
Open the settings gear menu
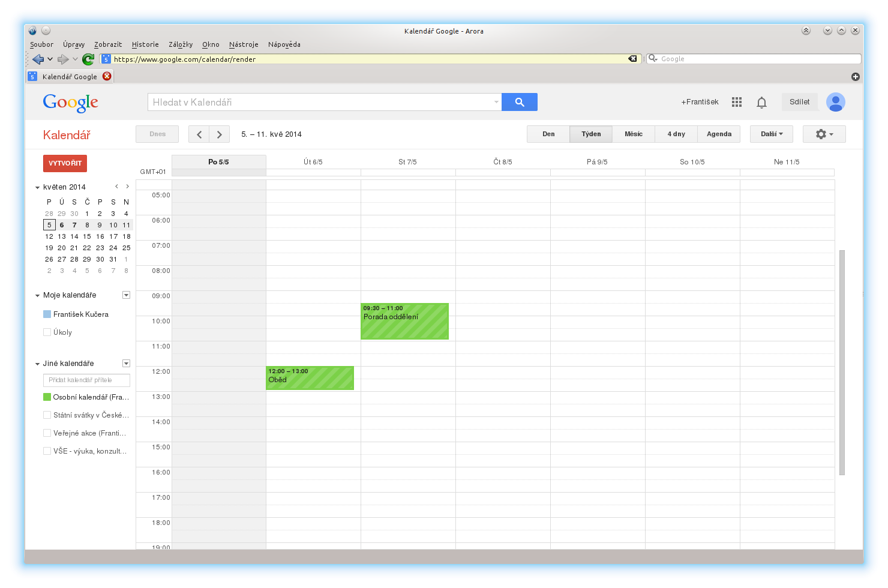[x=824, y=134]
